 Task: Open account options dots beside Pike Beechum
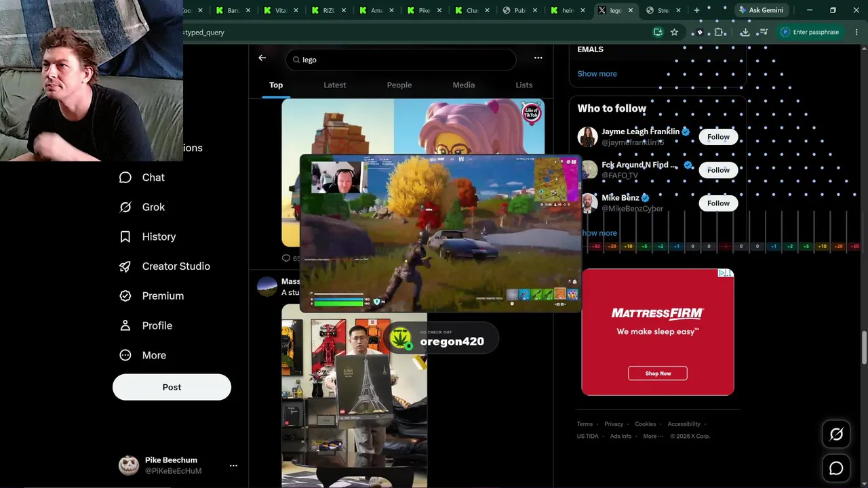[233, 466]
